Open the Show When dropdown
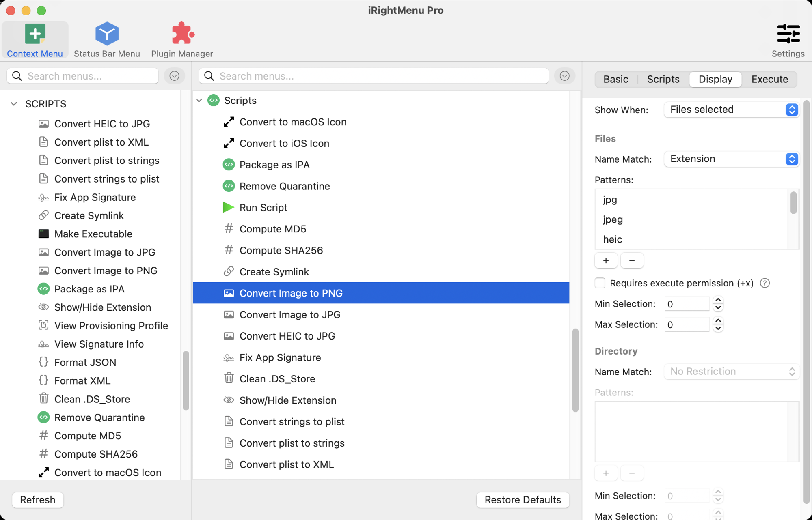Screen dimensions: 812x520 732,110
